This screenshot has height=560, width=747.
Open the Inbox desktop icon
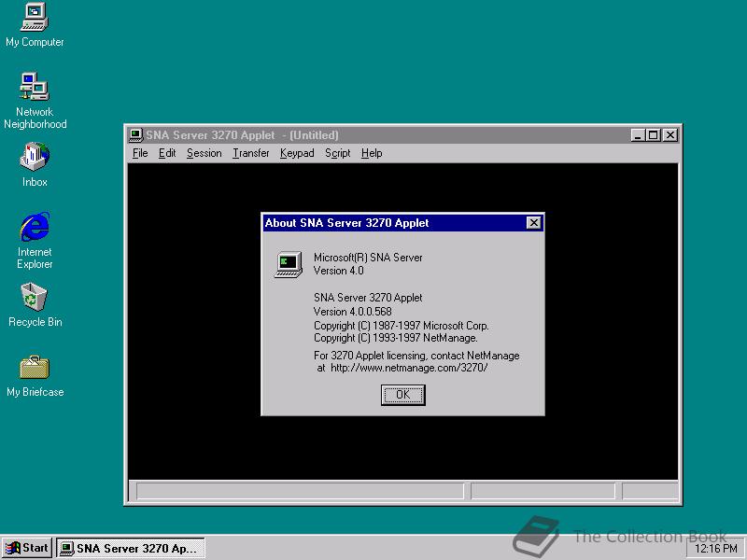pos(35,164)
